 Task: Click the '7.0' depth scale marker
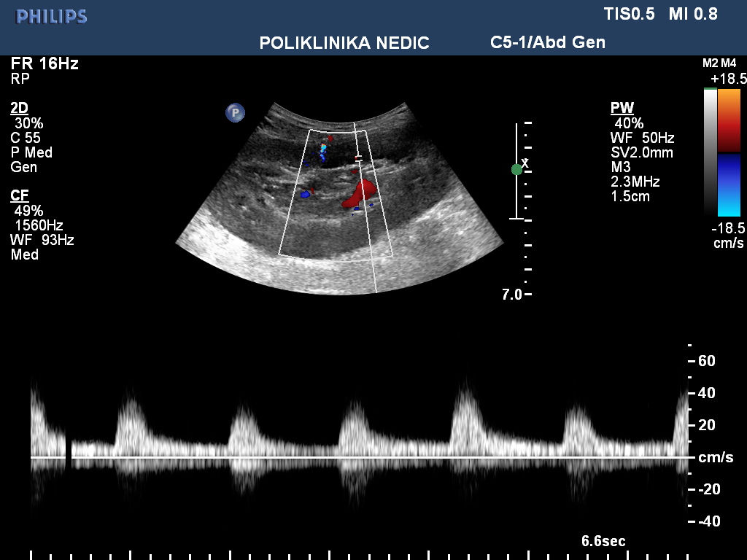click(511, 295)
